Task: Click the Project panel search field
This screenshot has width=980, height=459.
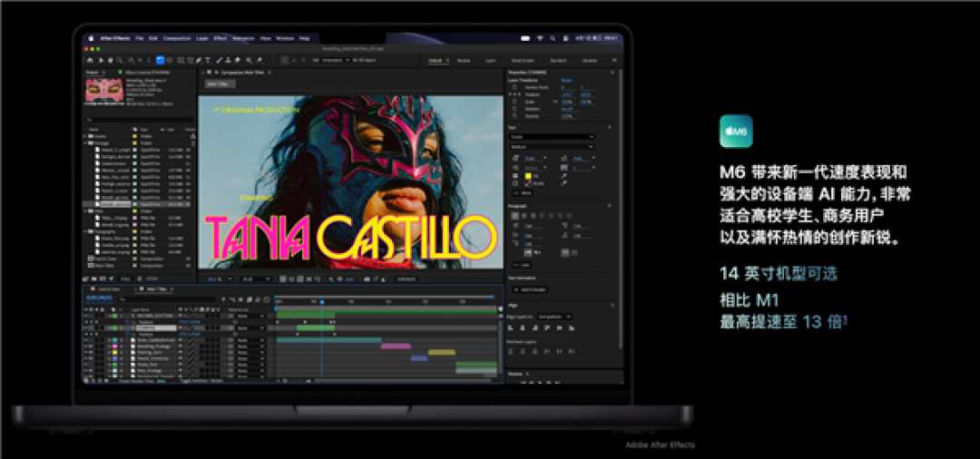Action: pos(140,120)
